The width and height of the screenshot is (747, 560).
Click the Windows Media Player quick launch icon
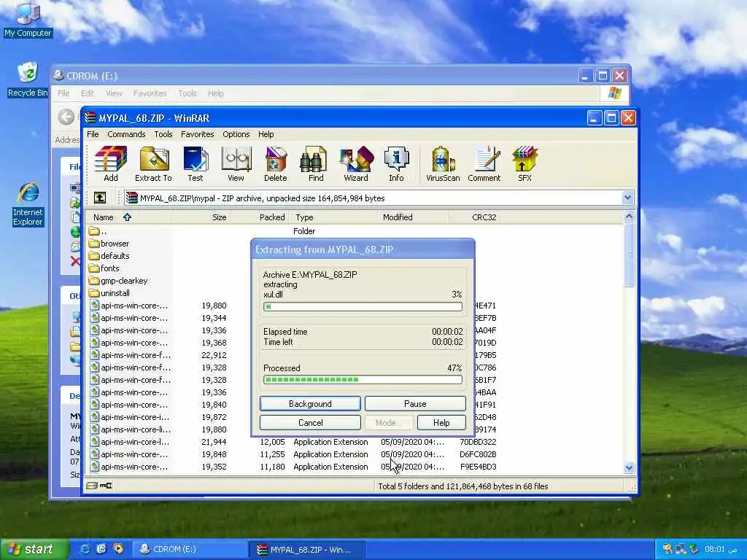point(118,549)
